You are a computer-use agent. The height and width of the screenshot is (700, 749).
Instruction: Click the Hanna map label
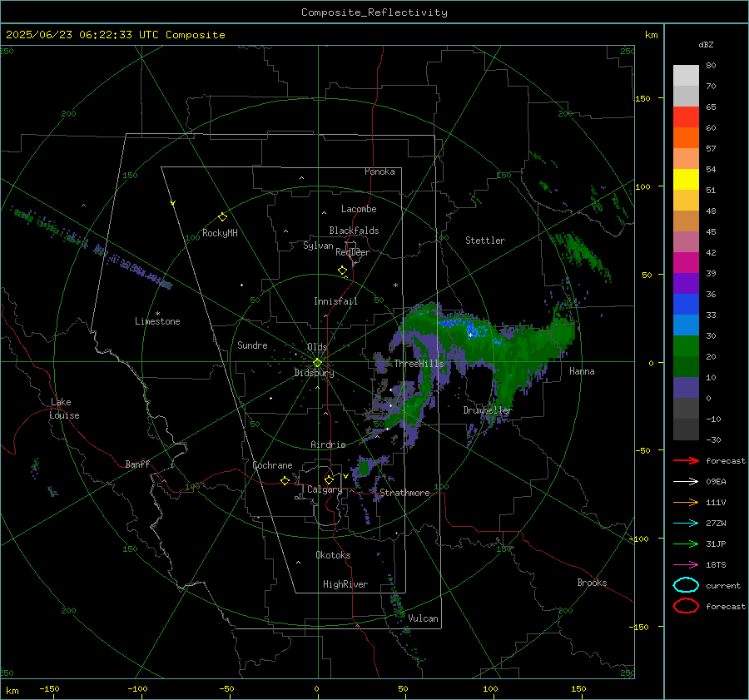click(x=582, y=371)
